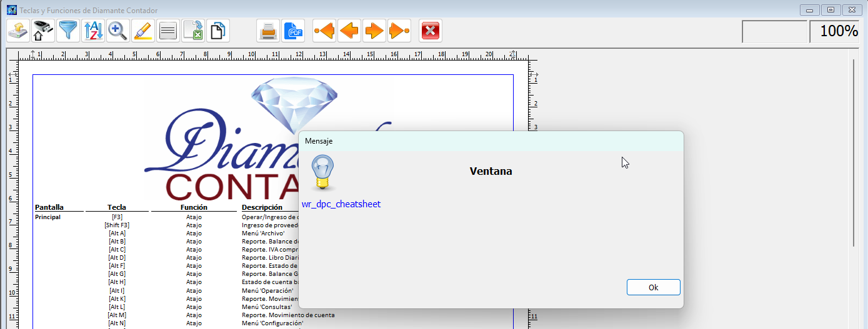Export report to Excel icon
The height and width of the screenshot is (329, 868).
click(193, 30)
